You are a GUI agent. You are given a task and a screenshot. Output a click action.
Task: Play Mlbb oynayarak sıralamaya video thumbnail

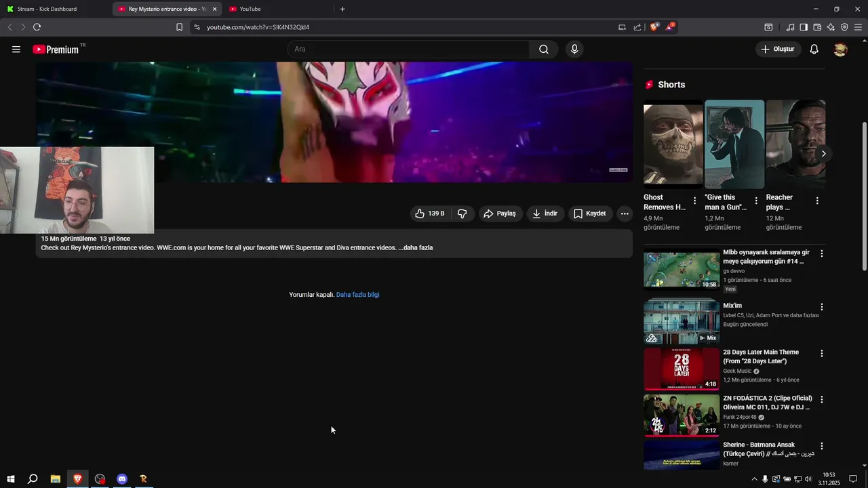coord(682,270)
